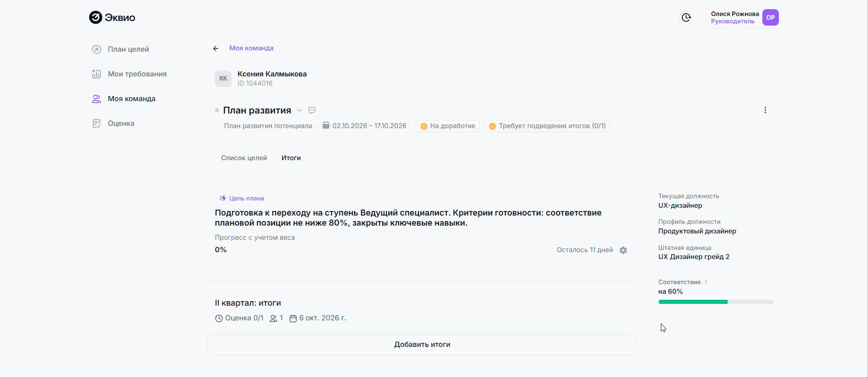
Task: Click the clock icon beside Оценка 0/1
Action: click(219, 319)
